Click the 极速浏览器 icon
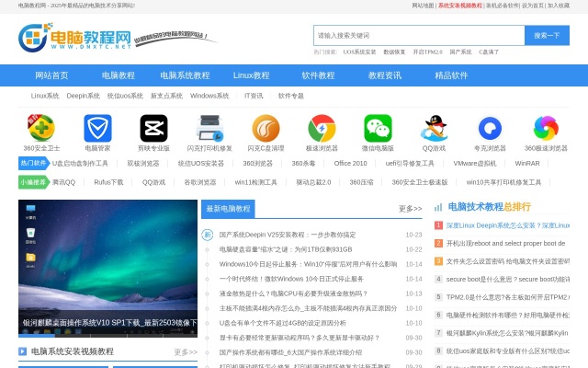This screenshot has height=368, width=588. coord(322,128)
